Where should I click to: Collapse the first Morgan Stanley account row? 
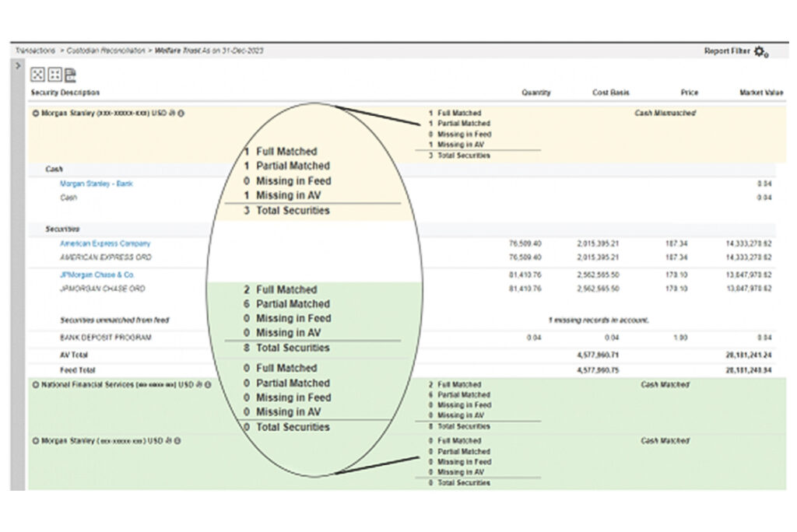(x=35, y=114)
